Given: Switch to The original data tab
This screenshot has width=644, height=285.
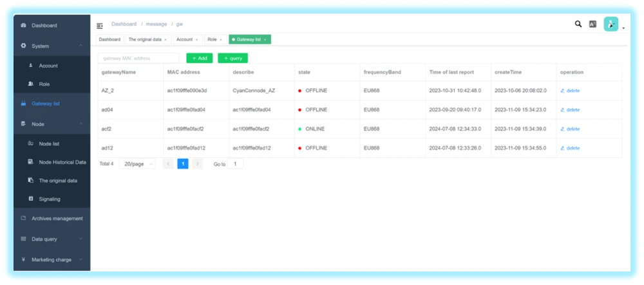Looking at the screenshot, I should click(144, 40).
